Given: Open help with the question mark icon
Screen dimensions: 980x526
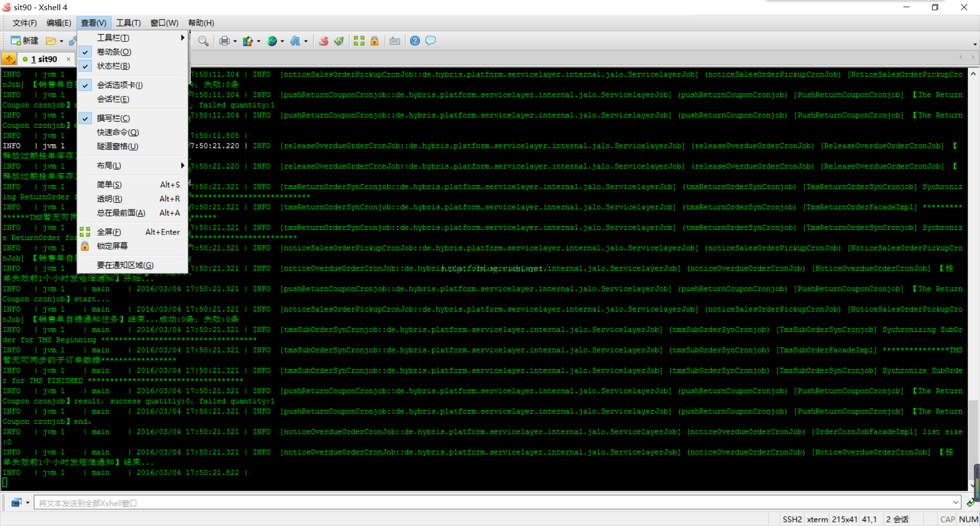Looking at the screenshot, I should tap(415, 41).
